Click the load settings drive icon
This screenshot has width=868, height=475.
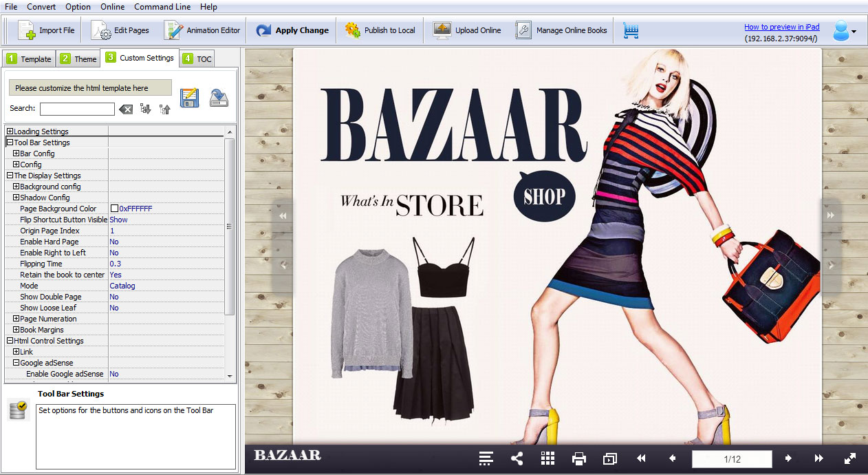click(219, 98)
